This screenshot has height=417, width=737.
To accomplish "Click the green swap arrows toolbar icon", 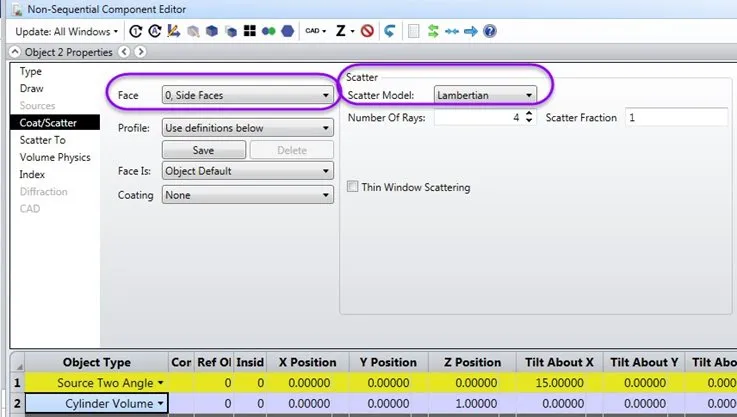I will [x=433, y=31].
